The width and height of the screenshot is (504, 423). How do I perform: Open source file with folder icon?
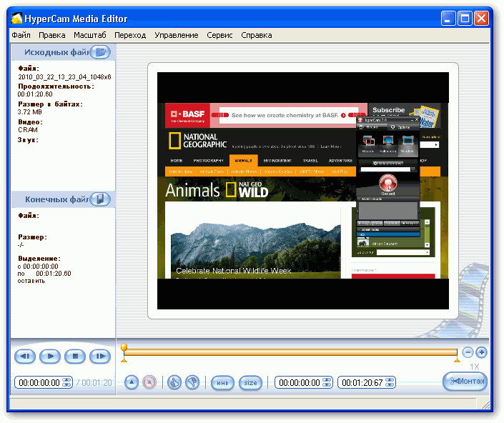tap(100, 52)
